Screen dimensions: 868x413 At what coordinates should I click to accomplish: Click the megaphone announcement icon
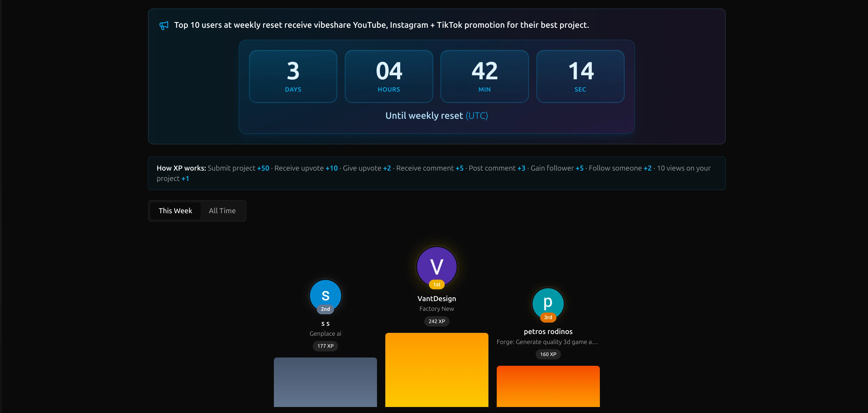(x=164, y=25)
